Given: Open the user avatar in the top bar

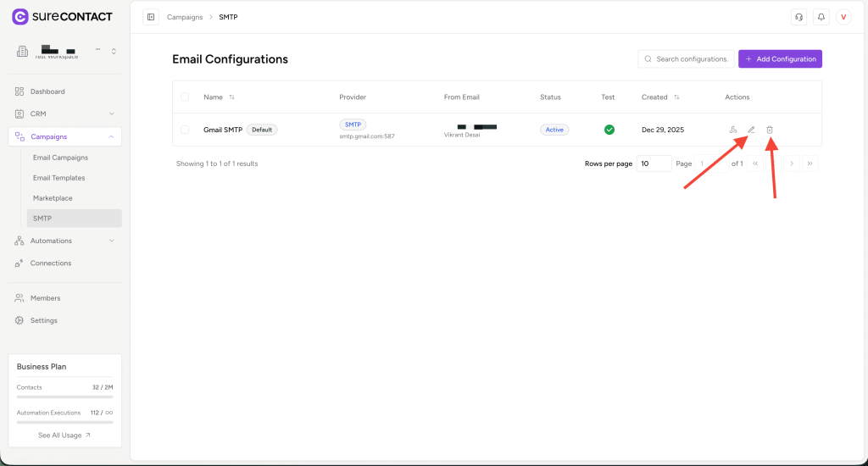Looking at the screenshot, I should tap(843, 17).
